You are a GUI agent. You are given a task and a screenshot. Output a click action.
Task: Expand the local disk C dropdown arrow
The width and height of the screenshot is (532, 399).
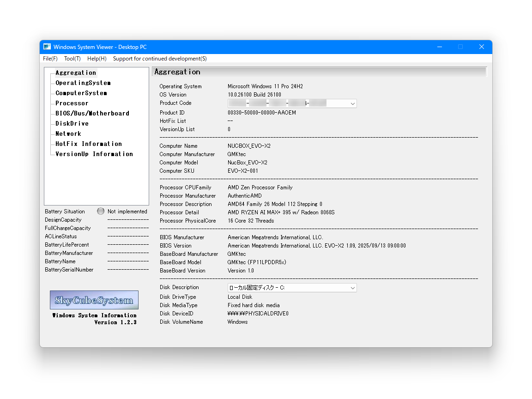click(353, 287)
